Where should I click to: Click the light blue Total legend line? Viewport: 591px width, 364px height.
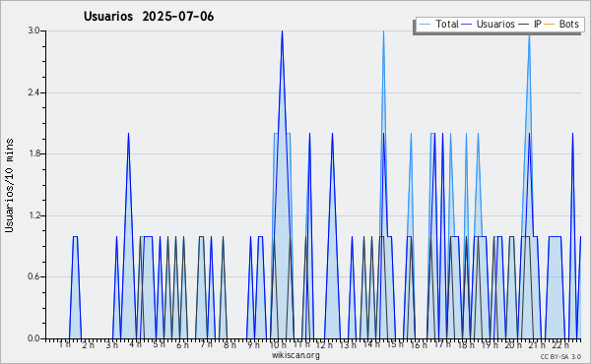point(425,25)
